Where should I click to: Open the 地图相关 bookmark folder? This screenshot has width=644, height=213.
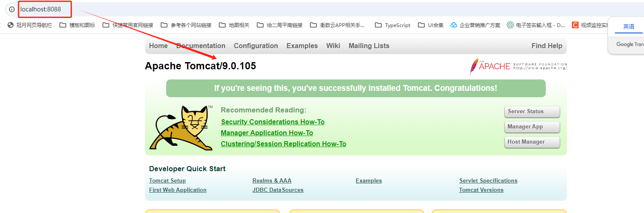coord(234,25)
